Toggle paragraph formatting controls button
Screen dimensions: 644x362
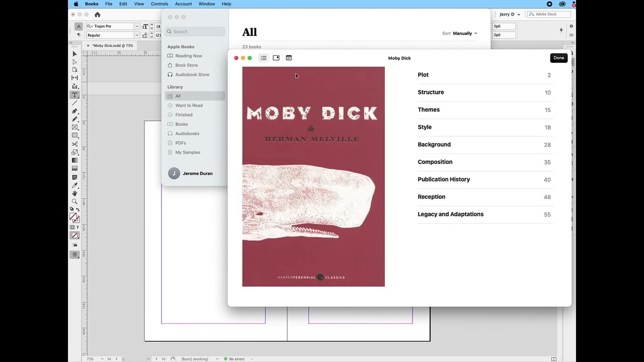(x=78, y=35)
